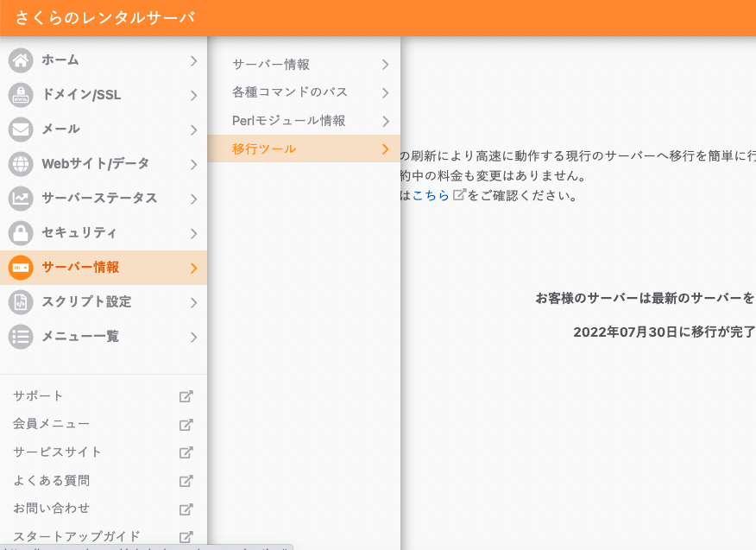Open 各種コマンドのパス submenu item

[304, 92]
